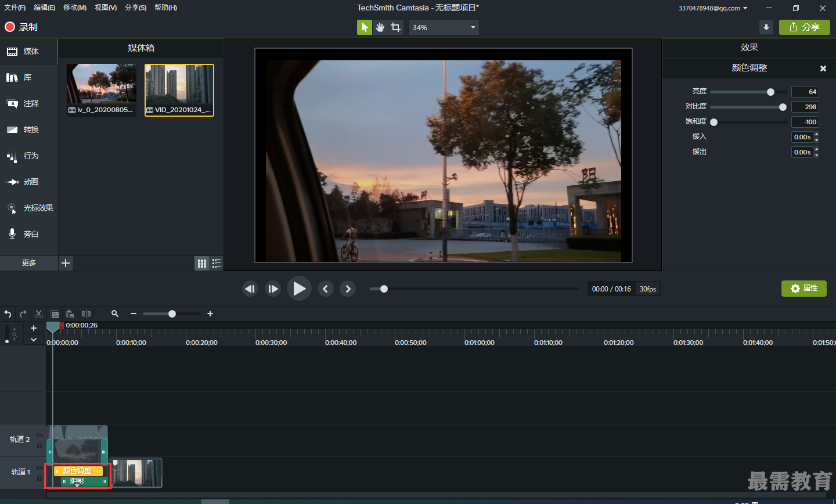The image size is (836, 504).
Task: Undo the last timeline action
Action: click(8, 314)
